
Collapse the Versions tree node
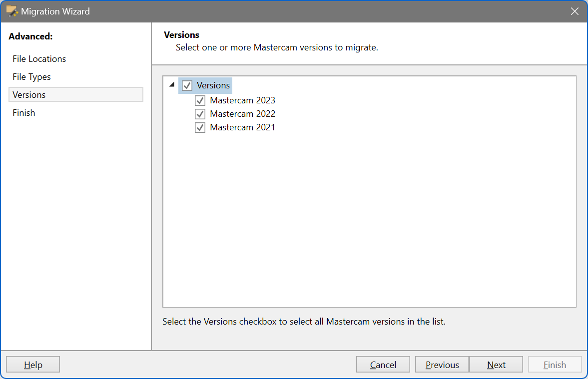172,85
